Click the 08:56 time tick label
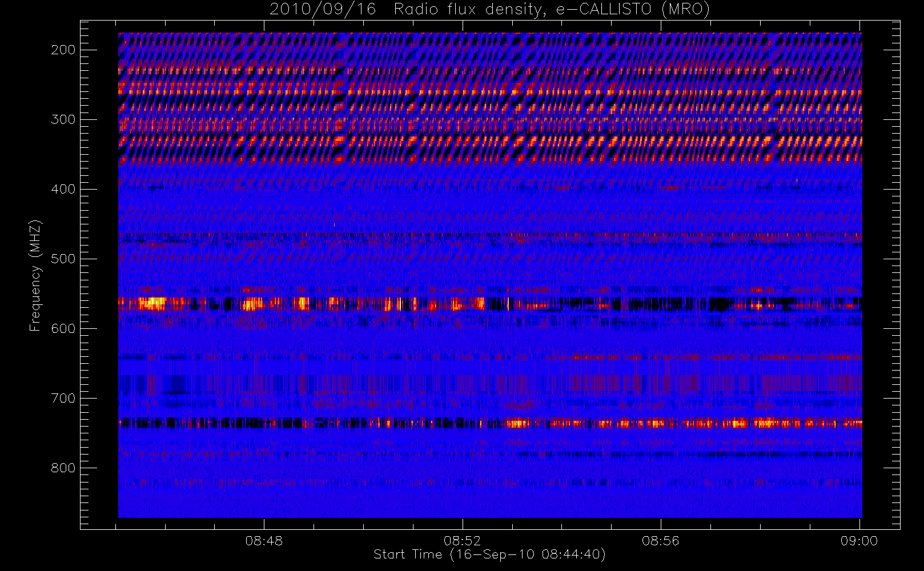Screen dimensions: 924x571 pyautogui.click(x=661, y=541)
